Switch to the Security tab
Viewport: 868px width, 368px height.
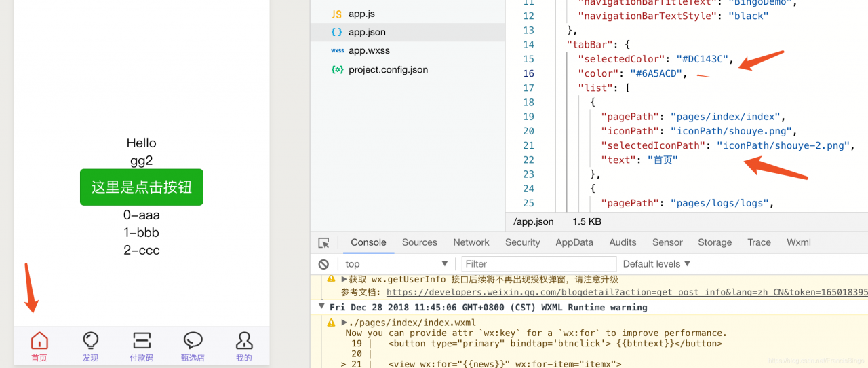tap(523, 242)
